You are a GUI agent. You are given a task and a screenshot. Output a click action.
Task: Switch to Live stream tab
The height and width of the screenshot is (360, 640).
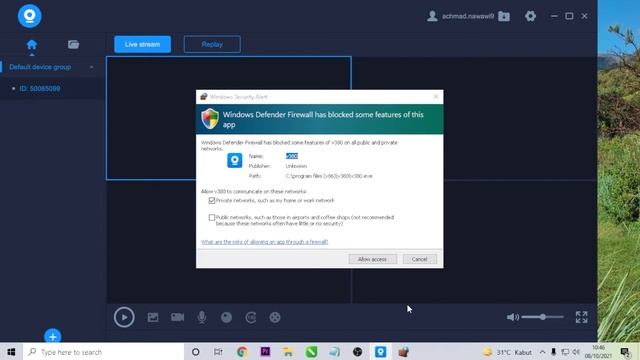click(x=142, y=44)
